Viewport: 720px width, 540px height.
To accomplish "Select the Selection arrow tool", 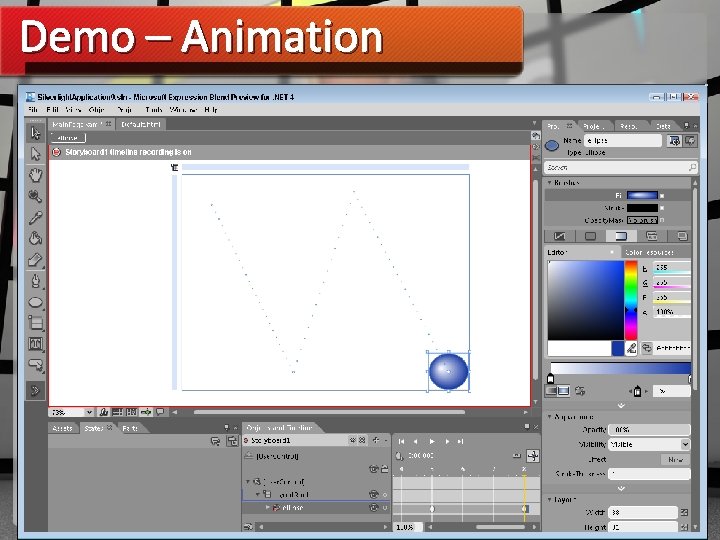I will coord(35,133).
